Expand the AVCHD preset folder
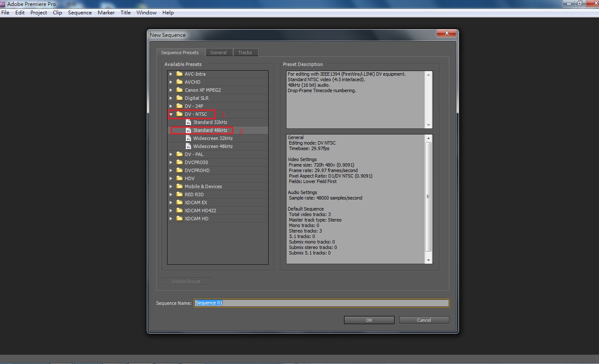The image size is (599, 364). pos(171,82)
